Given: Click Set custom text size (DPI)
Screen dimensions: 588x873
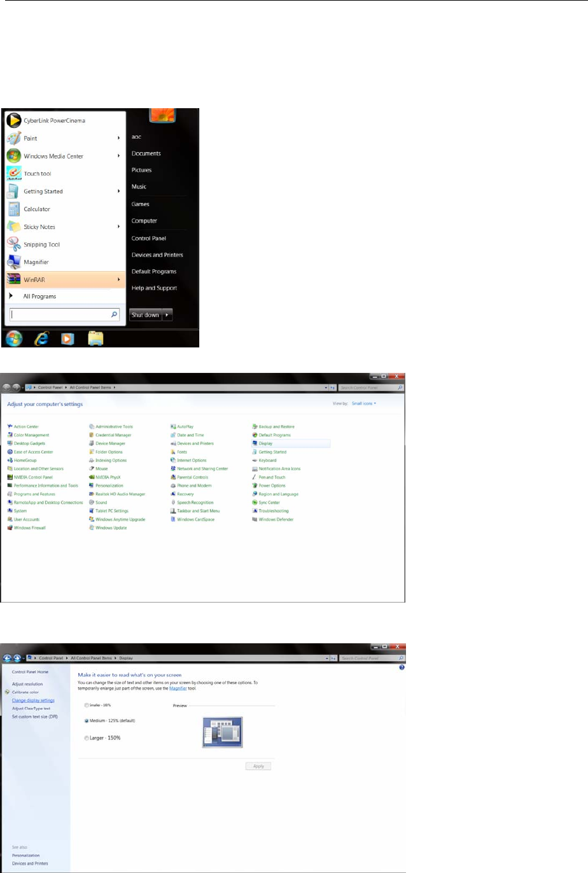Looking at the screenshot, I should click(34, 717).
